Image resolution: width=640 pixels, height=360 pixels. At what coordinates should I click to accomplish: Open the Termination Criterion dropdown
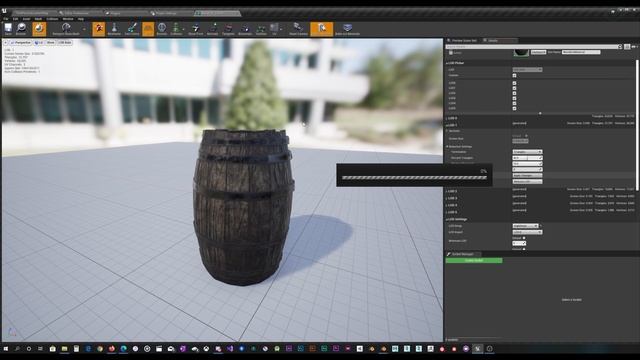click(x=527, y=152)
